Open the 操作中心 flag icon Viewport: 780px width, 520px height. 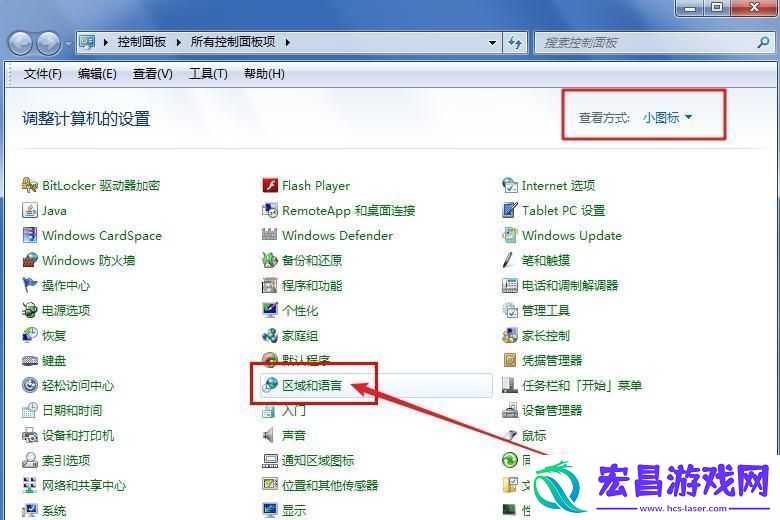click(x=29, y=285)
